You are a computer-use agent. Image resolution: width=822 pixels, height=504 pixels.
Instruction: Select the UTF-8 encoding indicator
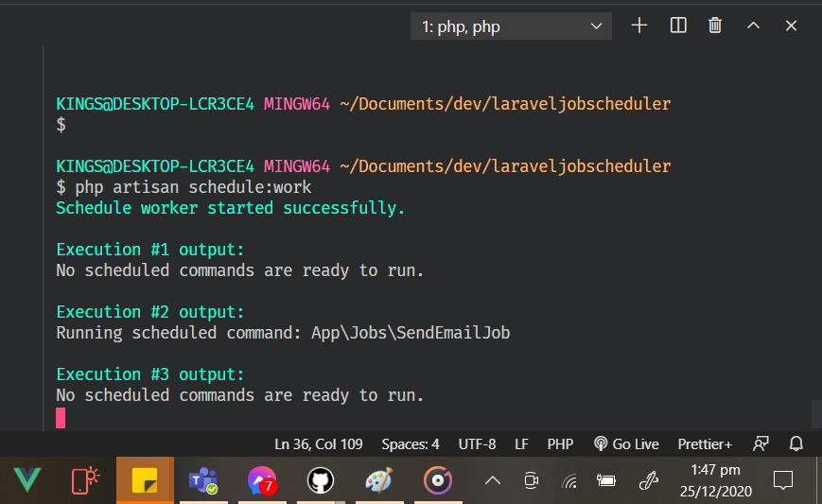(x=477, y=444)
